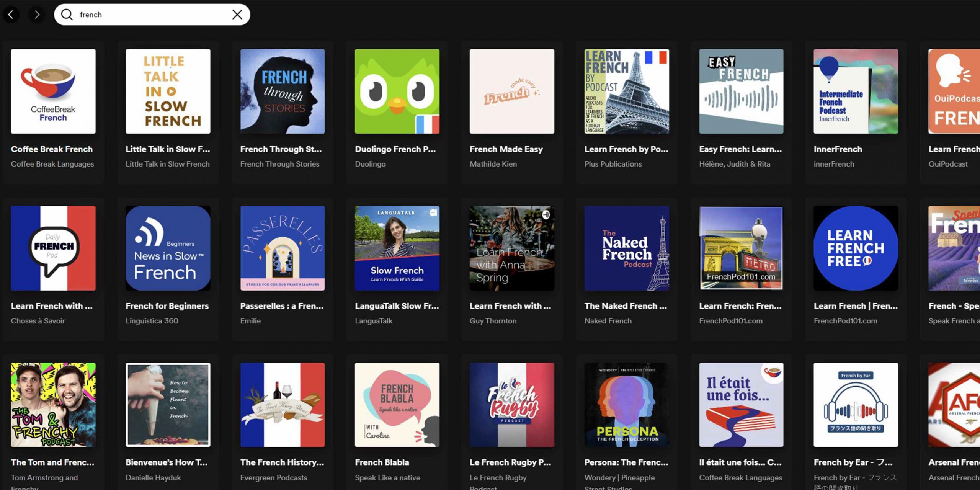Select publisher text 'LanguaTalk'
The image size is (980, 490).
(x=374, y=321)
